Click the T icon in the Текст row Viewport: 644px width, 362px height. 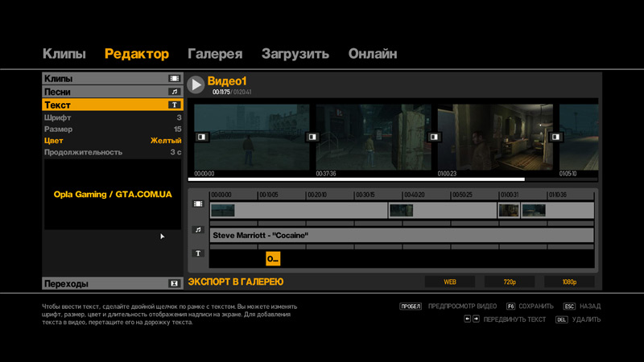click(x=174, y=105)
